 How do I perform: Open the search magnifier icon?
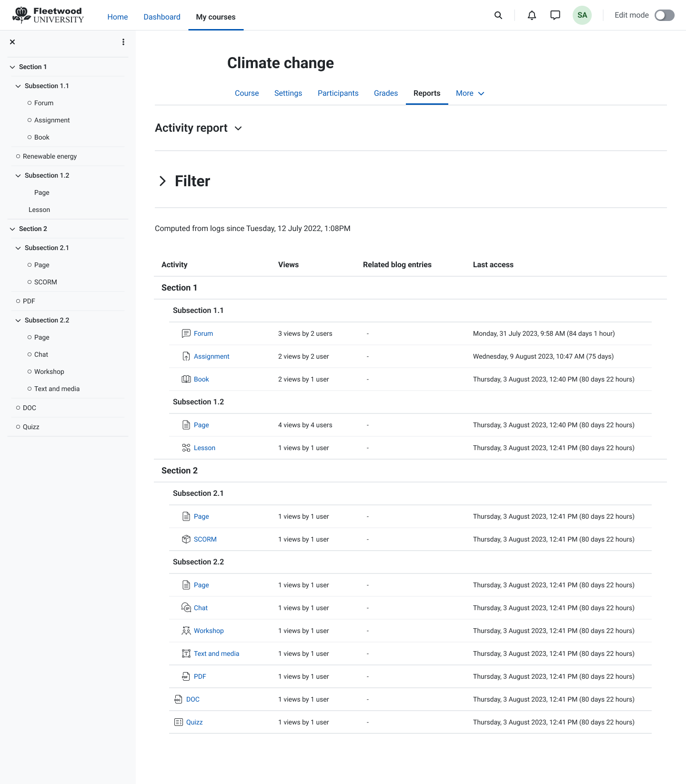pyautogui.click(x=498, y=15)
